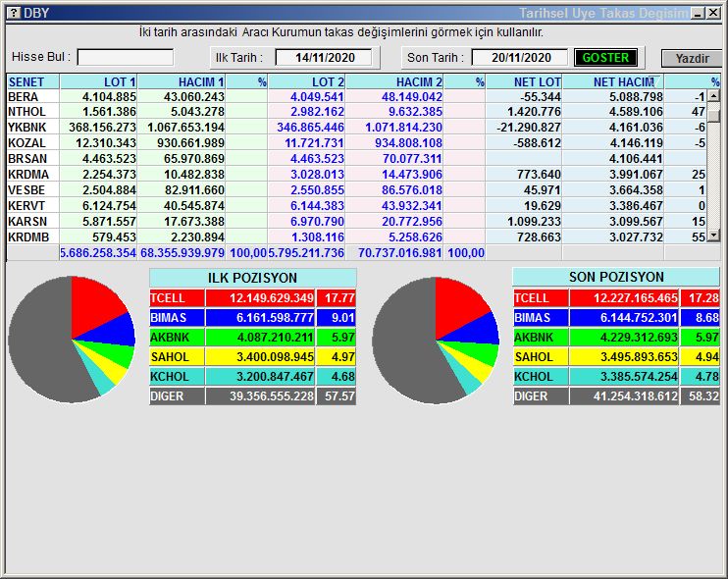Select the BRSAN row
Image resolution: width=728 pixels, height=579 pixels.
pyautogui.click(x=356, y=159)
